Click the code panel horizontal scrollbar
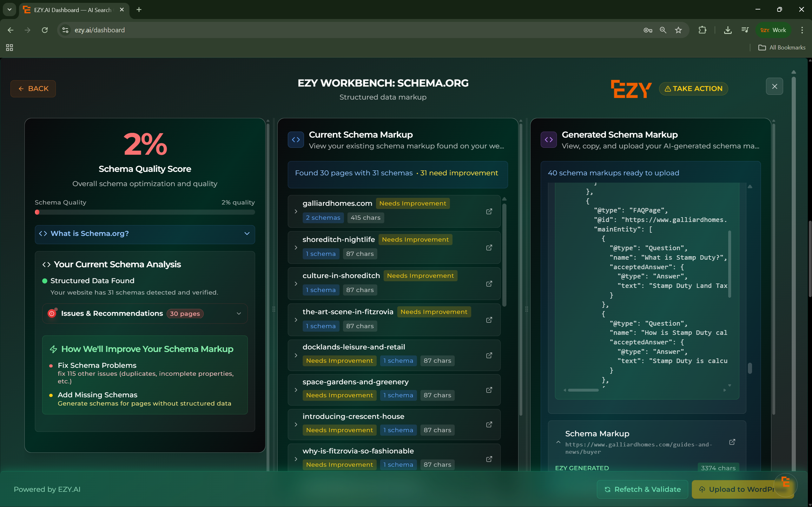This screenshot has height=507, width=812. tap(583, 390)
